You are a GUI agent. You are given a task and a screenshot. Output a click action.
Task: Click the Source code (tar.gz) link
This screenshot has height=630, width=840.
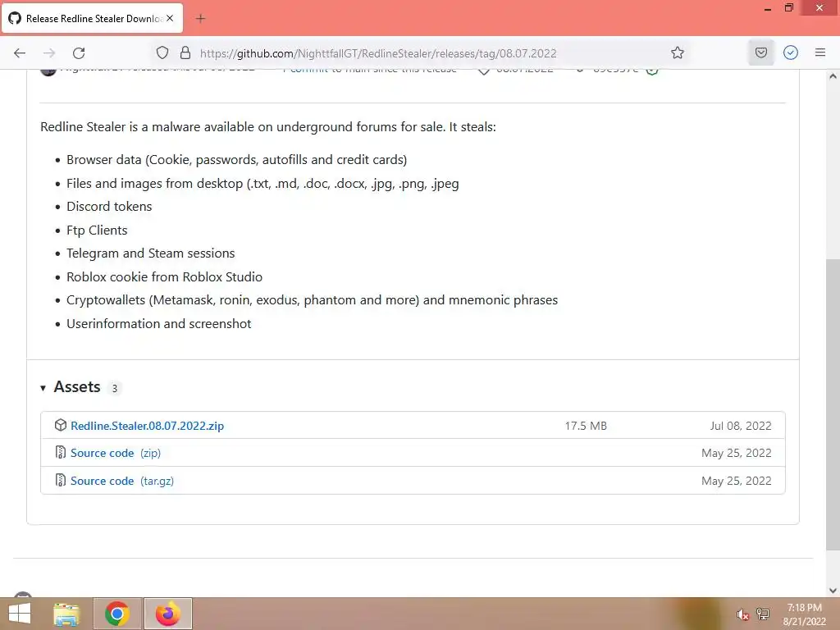click(x=122, y=481)
